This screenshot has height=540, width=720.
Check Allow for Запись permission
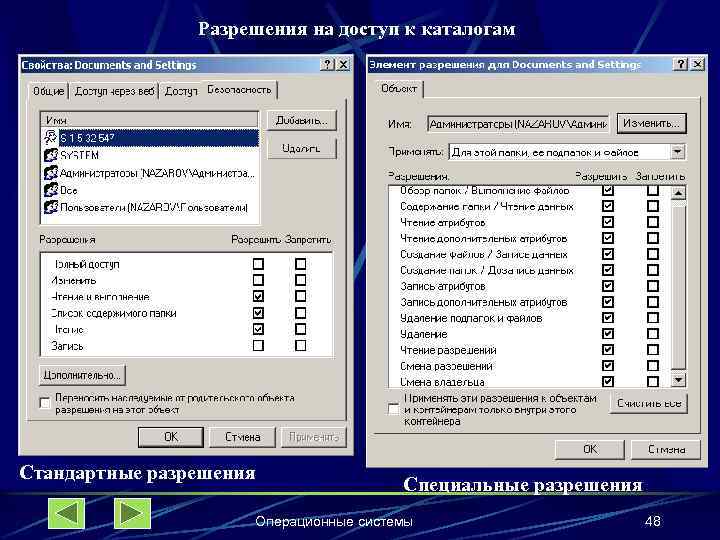(x=259, y=345)
